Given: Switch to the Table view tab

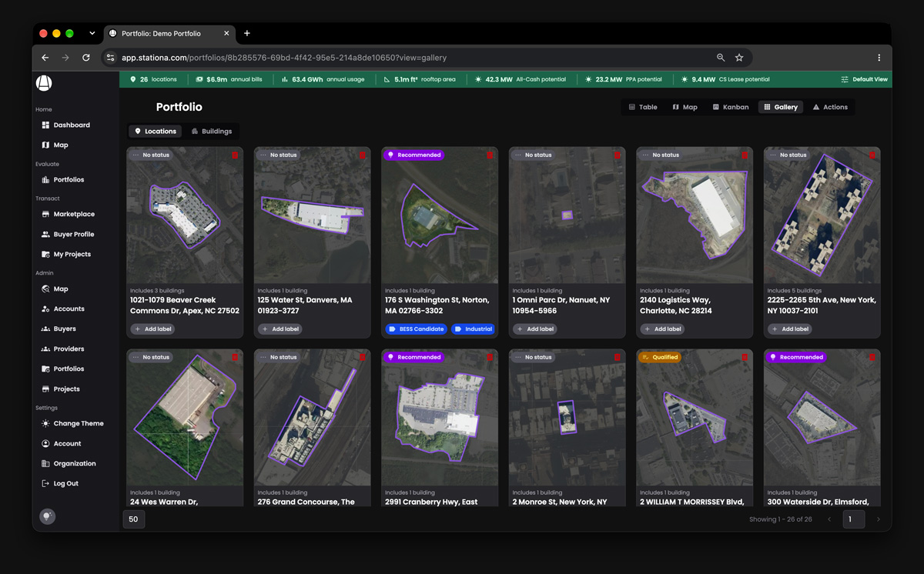Looking at the screenshot, I should [643, 107].
